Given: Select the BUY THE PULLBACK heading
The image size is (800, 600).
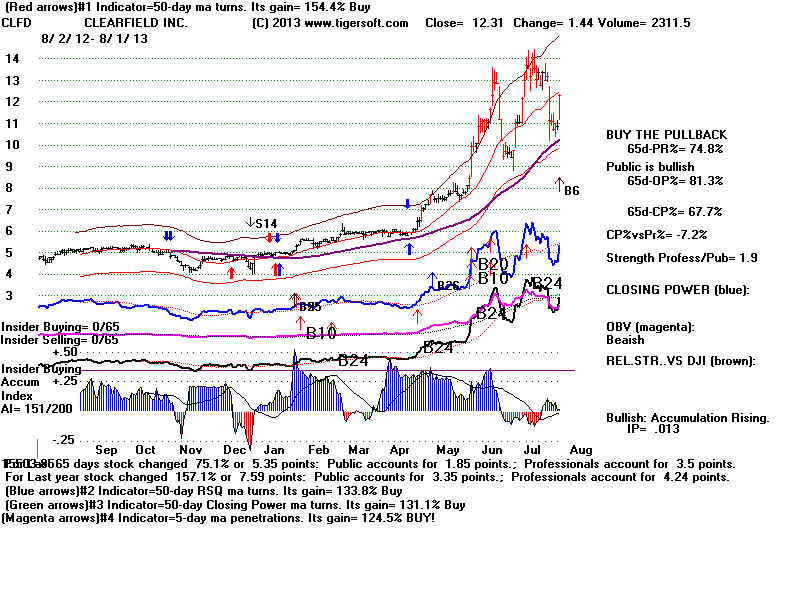Looking at the screenshot, I should click(x=666, y=135).
